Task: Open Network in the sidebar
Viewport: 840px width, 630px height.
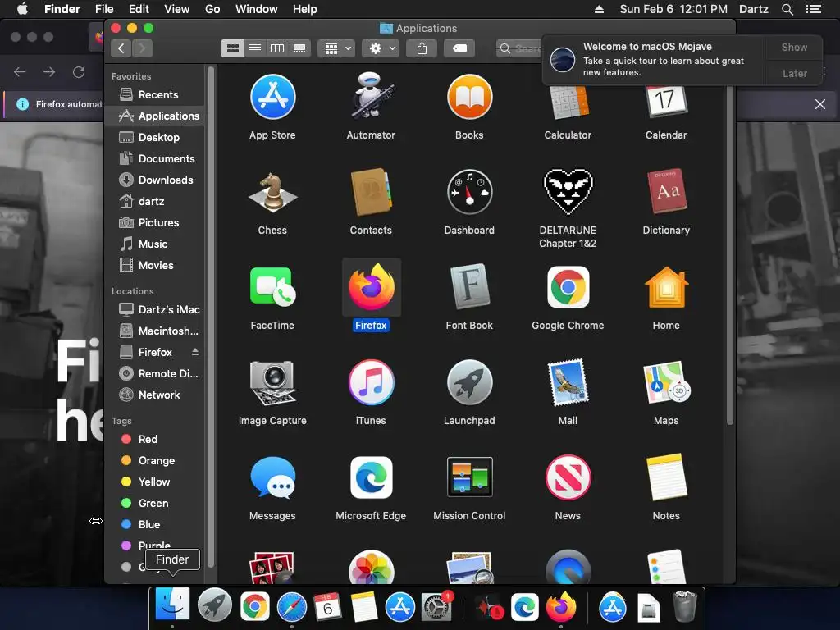Action: tap(155, 395)
